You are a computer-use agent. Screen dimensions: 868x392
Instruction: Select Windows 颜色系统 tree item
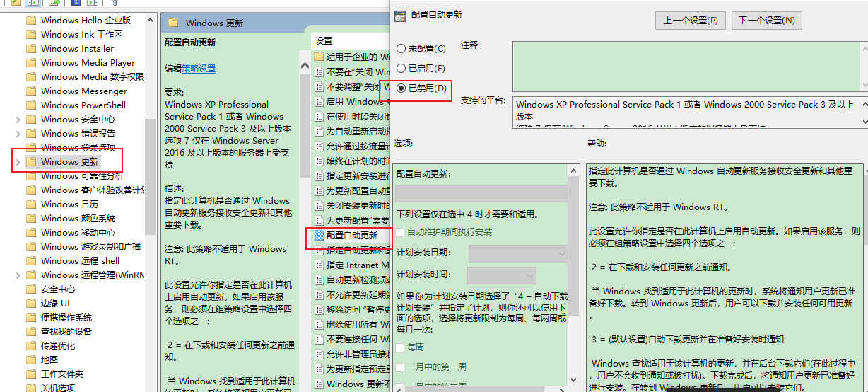coord(78,219)
